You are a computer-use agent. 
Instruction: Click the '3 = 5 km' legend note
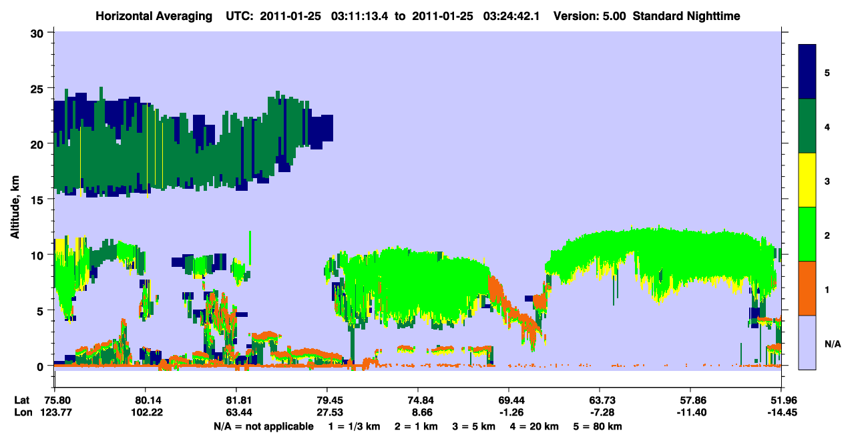pyautogui.click(x=473, y=426)
